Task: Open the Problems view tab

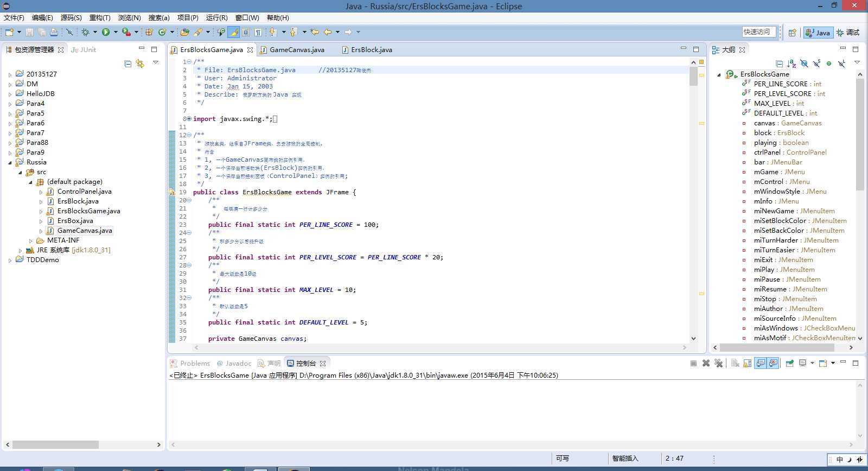Action: point(190,364)
